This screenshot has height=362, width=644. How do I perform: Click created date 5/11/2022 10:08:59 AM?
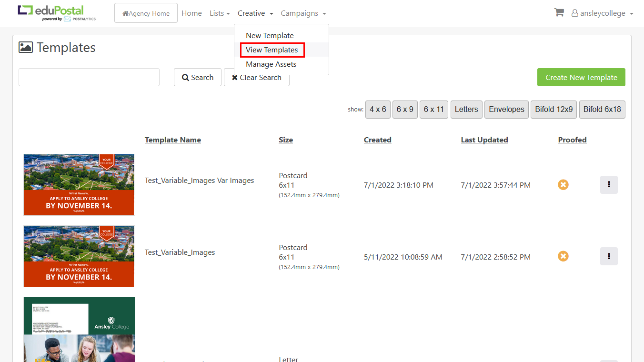403,257
